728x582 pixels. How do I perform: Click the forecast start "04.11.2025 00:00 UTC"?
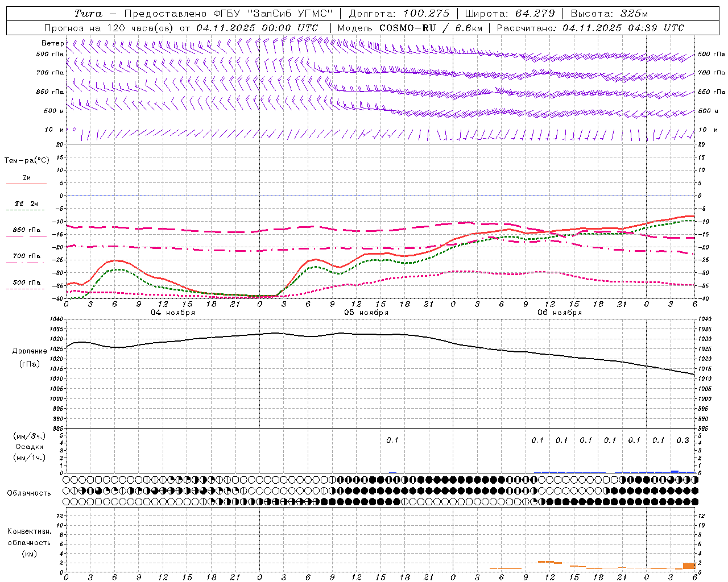pos(257,28)
